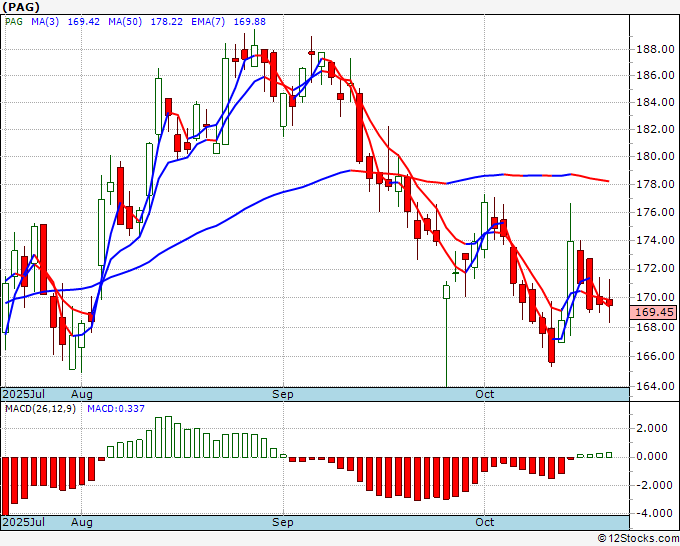
Task: Select the MA(50) legend label
Action: (x=125, y=22)
